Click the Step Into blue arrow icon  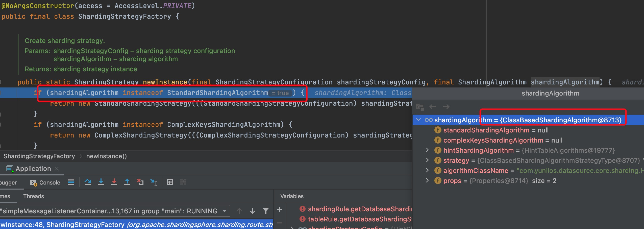(101, 182)
